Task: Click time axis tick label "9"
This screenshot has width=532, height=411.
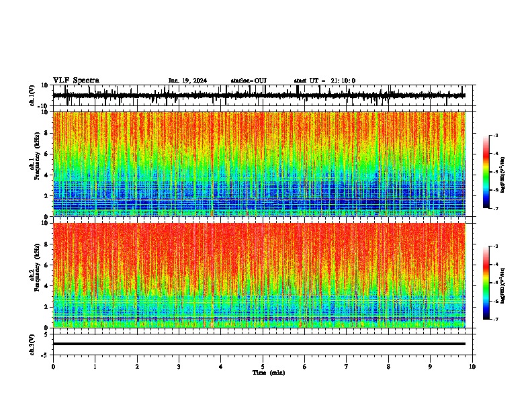Action: [430, 367]
